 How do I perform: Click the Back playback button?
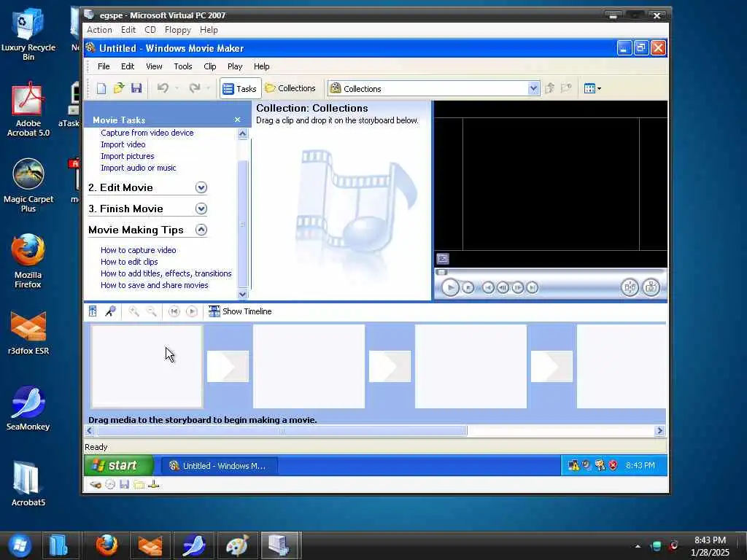pyautogui.click(x=488, y=287)
